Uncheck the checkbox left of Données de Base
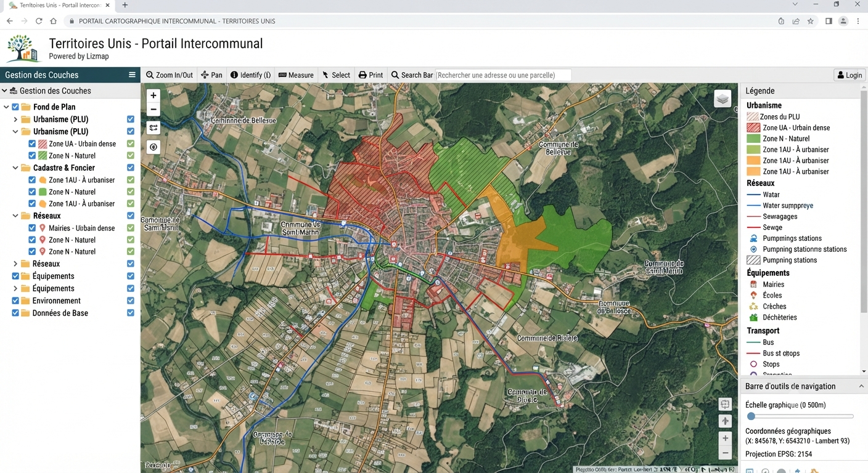The width and height of the screenshot is (868, 473). coord(15,313)
